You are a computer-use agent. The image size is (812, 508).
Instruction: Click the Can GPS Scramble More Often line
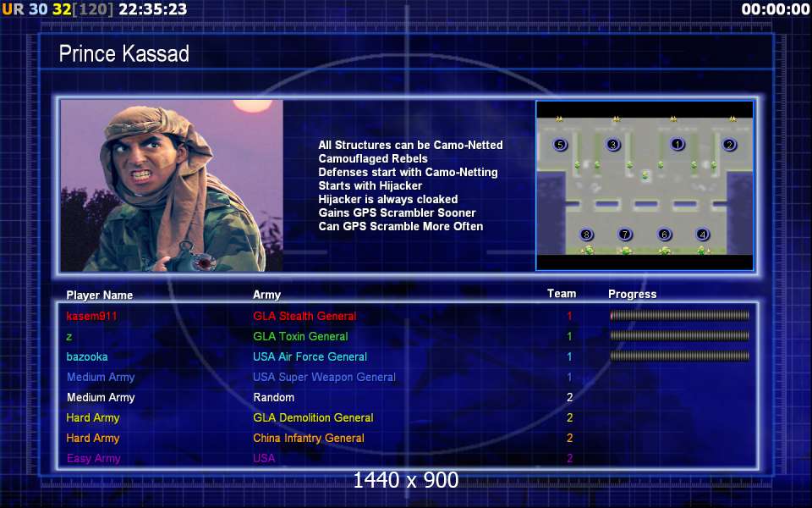tap(401, 226)
